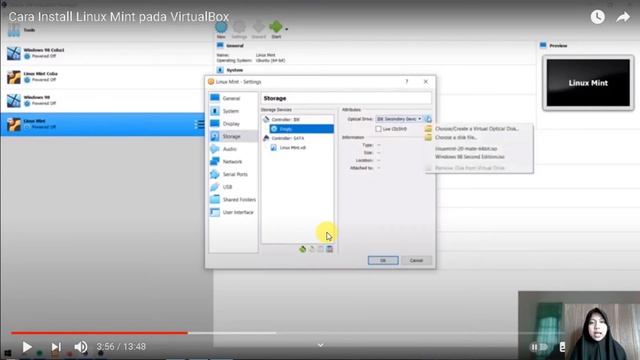The width and height of the screenshot is (640, 360).
Task: Click the Discard toolbar icon
Action: (258, 28)
